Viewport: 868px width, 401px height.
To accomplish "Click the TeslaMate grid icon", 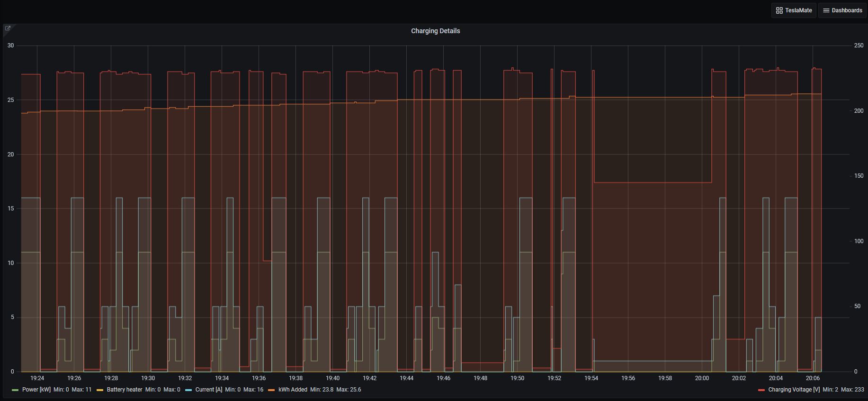I will (x=779, y=10).
